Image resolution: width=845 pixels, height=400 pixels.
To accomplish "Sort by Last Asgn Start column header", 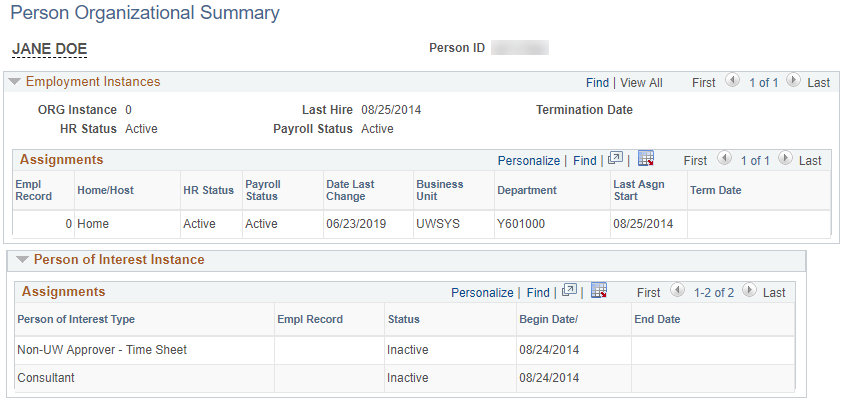I will click(x=639, y=190).
